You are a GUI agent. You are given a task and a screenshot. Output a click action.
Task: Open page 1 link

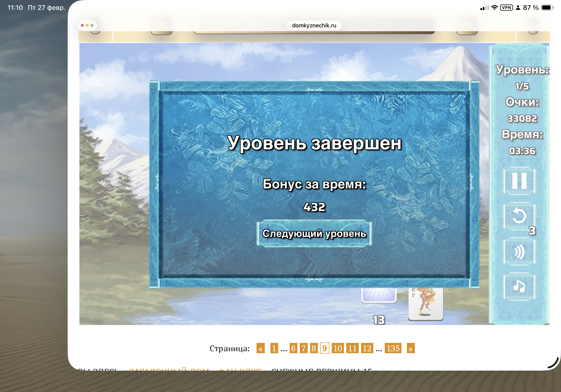click(274, 348)
